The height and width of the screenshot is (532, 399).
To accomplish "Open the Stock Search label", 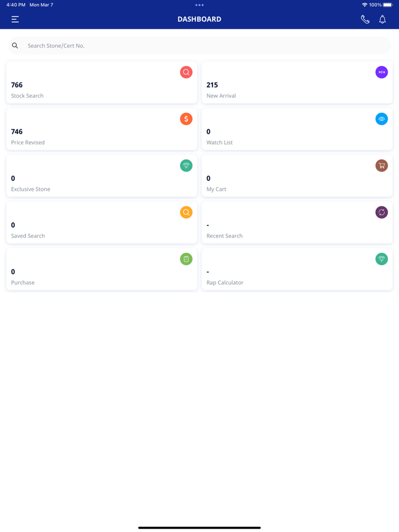I will click(x=27, y=96).
